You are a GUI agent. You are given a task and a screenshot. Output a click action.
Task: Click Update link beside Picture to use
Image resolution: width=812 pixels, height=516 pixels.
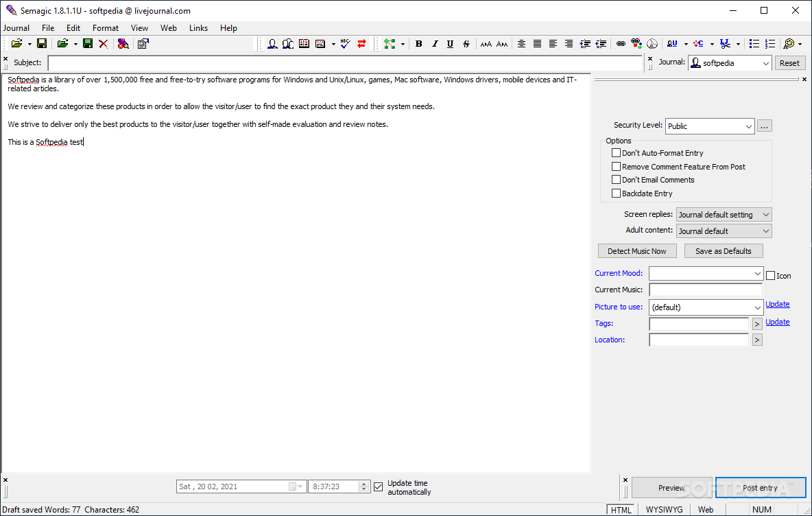[778, 304]
